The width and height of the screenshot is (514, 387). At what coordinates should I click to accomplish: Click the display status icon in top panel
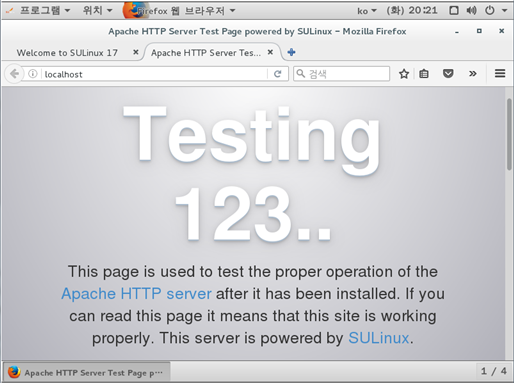click(x=454, y=11)
